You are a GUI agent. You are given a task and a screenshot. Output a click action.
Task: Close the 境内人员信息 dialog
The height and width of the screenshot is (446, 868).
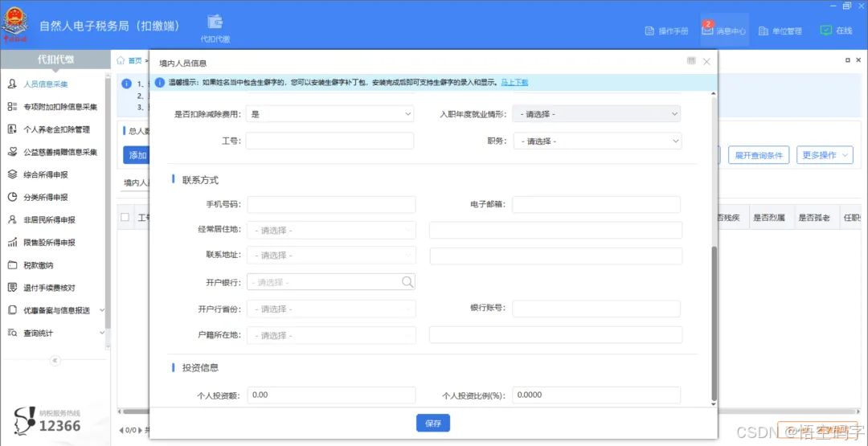(x=706, y=61)
